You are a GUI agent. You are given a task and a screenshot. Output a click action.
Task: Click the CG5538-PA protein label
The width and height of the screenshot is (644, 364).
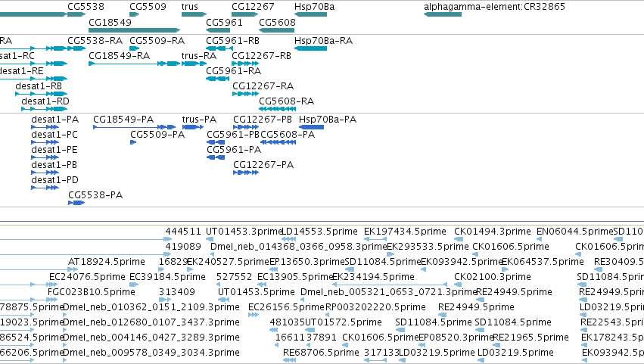click(x=95, y=195)
